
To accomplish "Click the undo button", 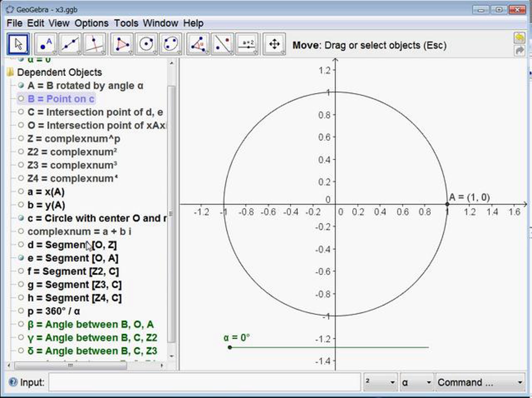I will (x=520, y=38).
